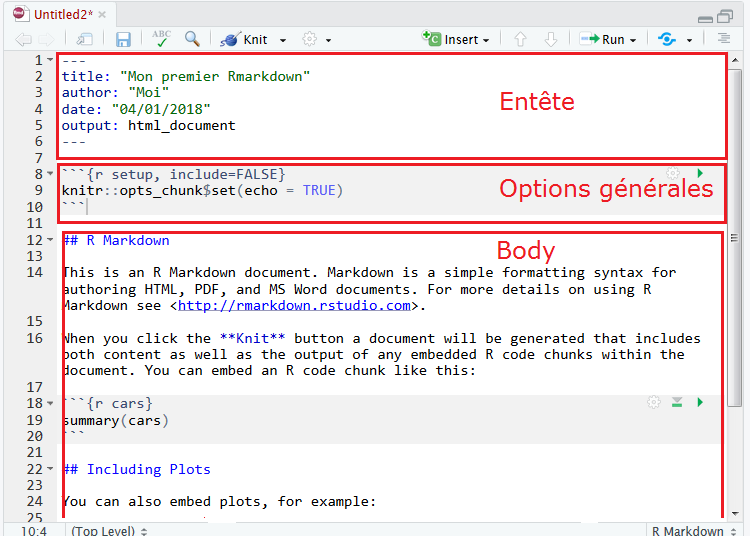Collapse Including Plots section at line 22
750x536 pixels.
[50, 469]
